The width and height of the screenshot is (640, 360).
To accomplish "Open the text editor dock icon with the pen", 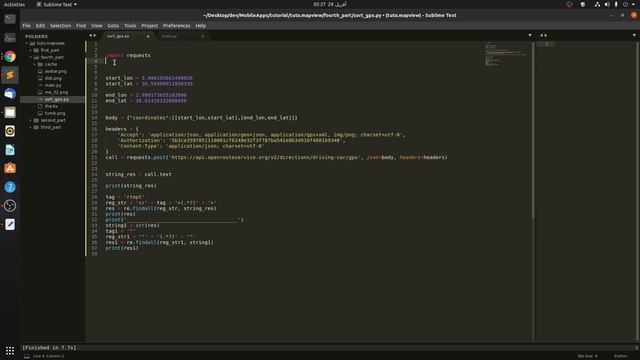I will 10,224.
